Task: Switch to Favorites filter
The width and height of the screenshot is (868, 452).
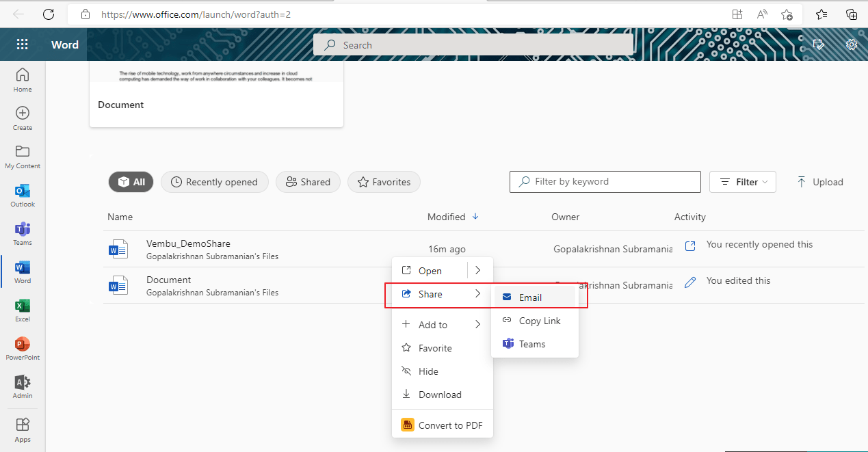Action: (x=384, y=182)
